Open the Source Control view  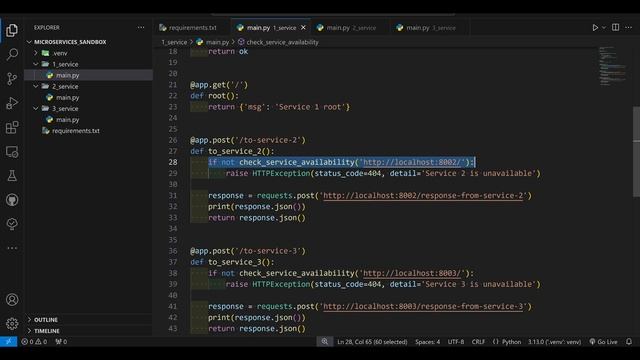pyautogui.click(x=12, y=78)
